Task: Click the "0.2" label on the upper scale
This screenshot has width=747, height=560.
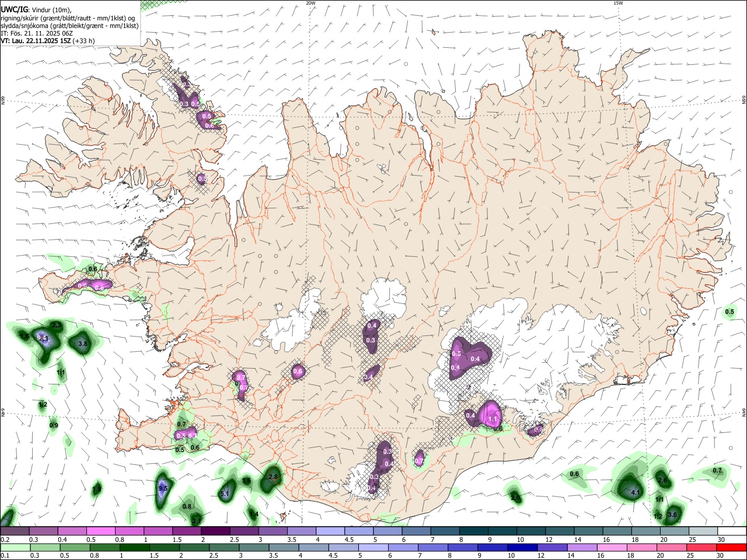Action: tap(5, 540)
